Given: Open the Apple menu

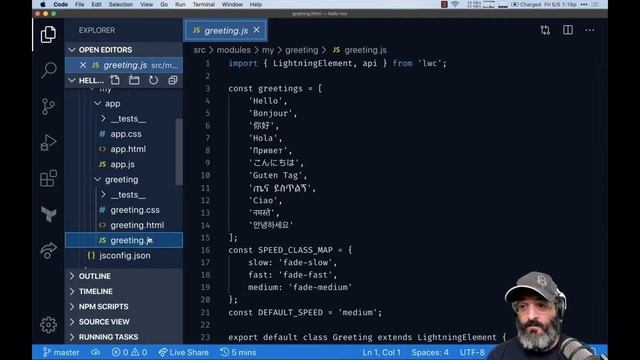Looking at the screenshot, I should click(x=43, y=4).
